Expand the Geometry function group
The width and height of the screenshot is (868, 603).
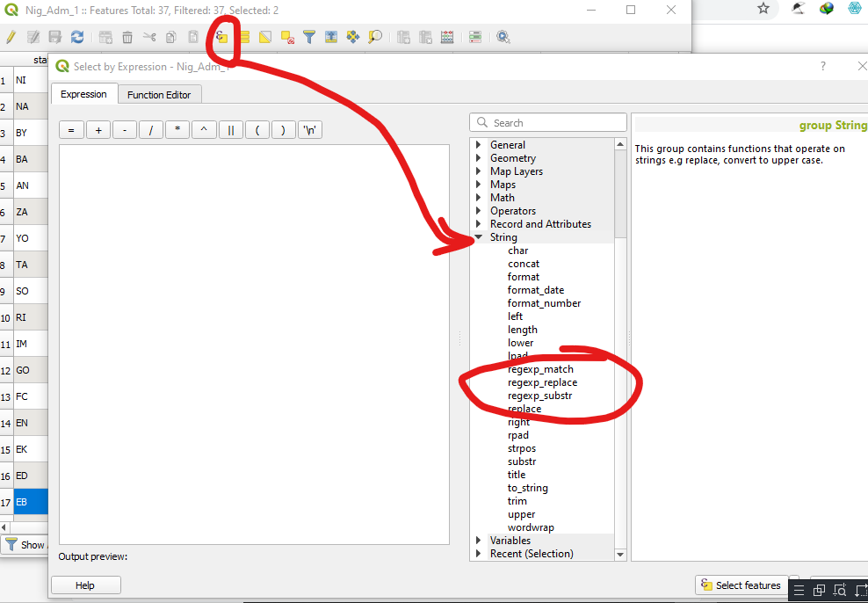tap(480, 157)
